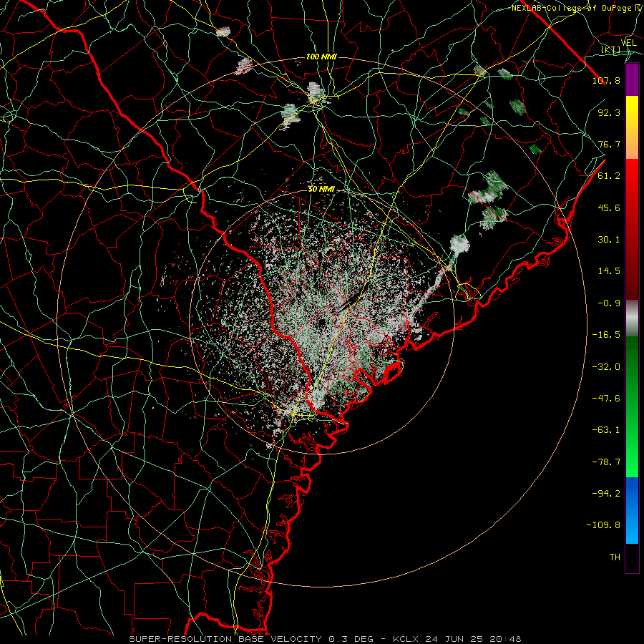Image resolution: width=644 pixels, height=644 pixels.
Task: Click the 30.1 legend value
Action: coord(609,240)
